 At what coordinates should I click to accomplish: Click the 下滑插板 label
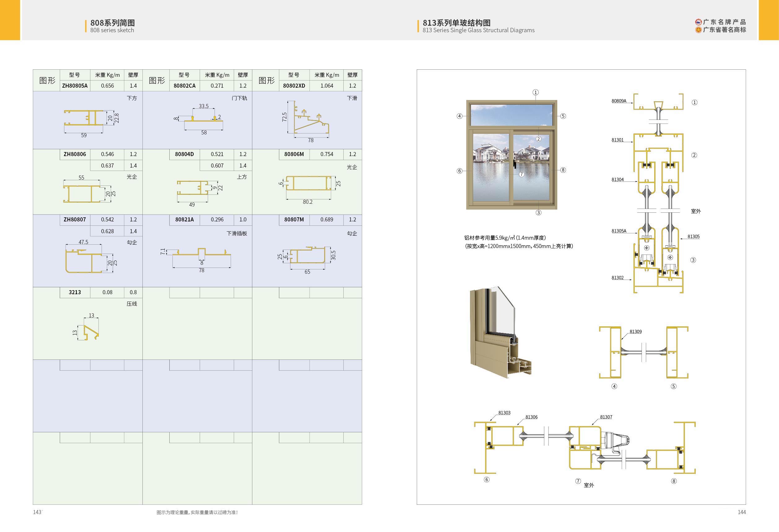click(x=237, y=234)
